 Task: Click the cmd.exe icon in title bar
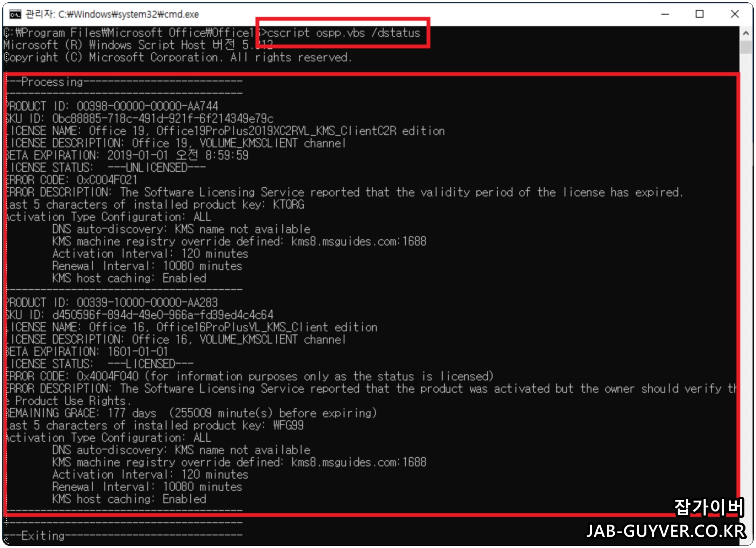(x=16, y=15)
